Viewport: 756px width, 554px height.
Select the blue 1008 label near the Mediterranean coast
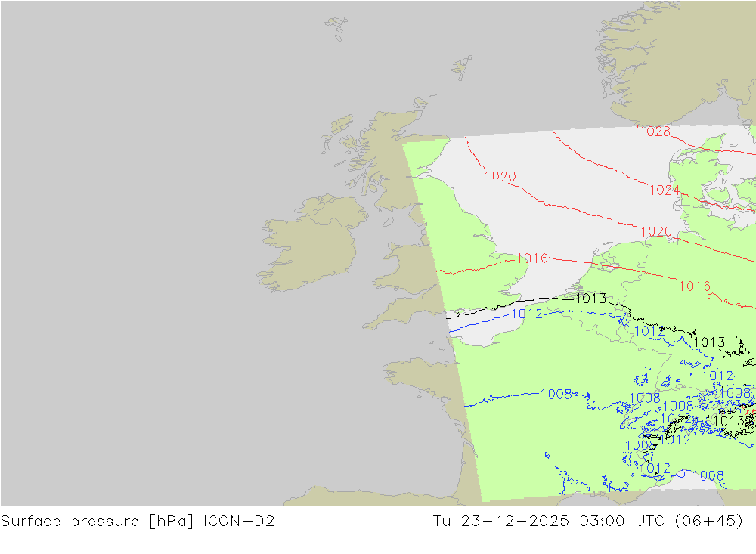pos(708,476)
